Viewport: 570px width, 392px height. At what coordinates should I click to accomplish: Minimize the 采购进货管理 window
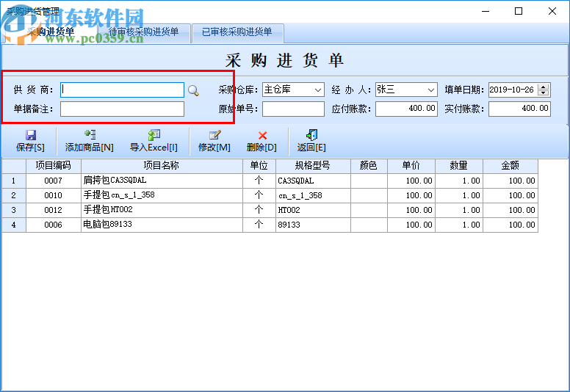[x=486, y=11]
